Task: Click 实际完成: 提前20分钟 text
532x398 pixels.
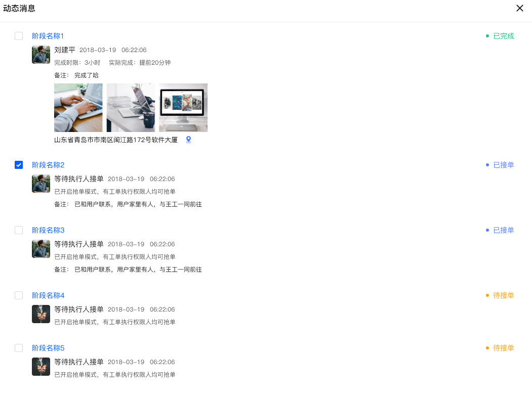Action: coord(140,63)
